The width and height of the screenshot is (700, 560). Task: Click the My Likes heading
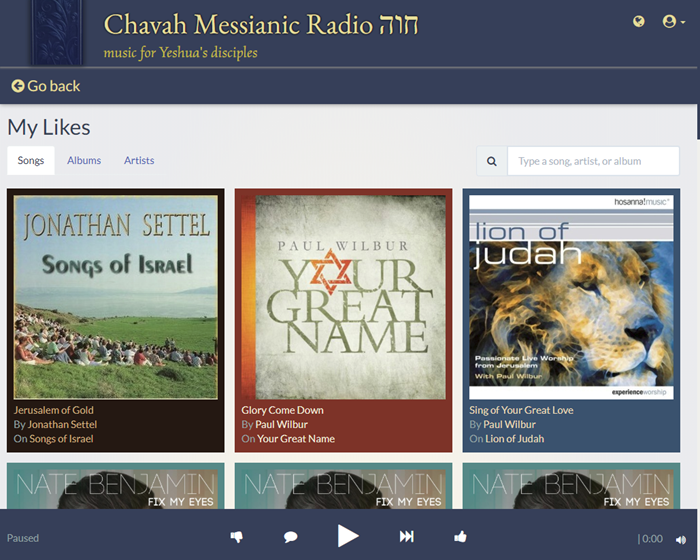click(x=49, y=127)
